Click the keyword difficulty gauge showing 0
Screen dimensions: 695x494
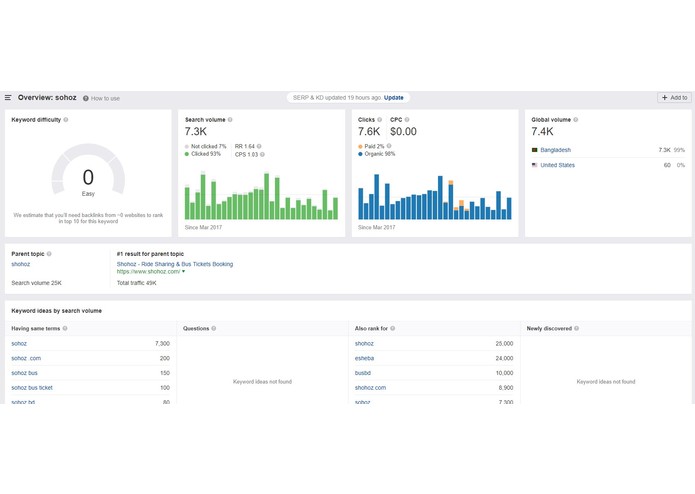coord(88,171)
